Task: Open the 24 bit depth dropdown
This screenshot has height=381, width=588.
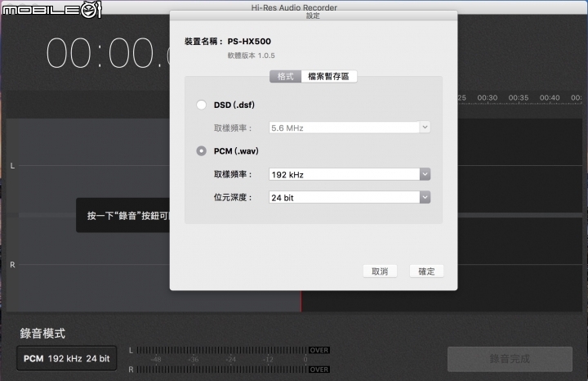Action: point(350,197)
